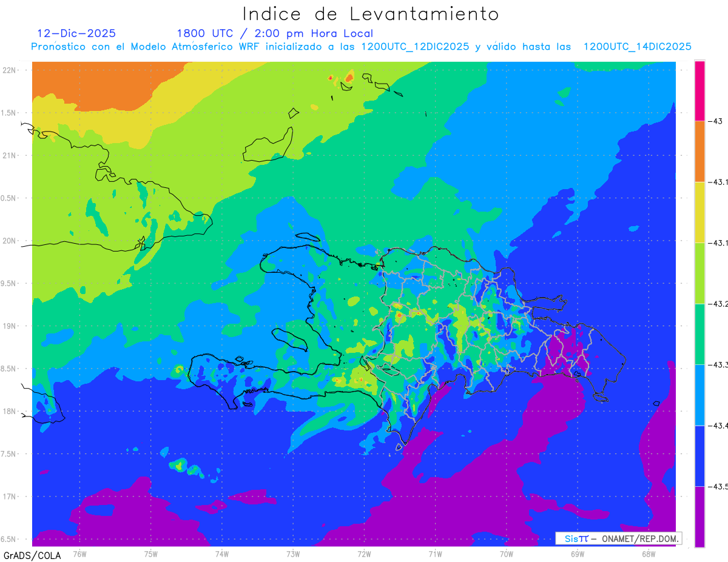The image size is (728, 562).
Task: Click the '75W' longitude label
Action: pos(151,554)
